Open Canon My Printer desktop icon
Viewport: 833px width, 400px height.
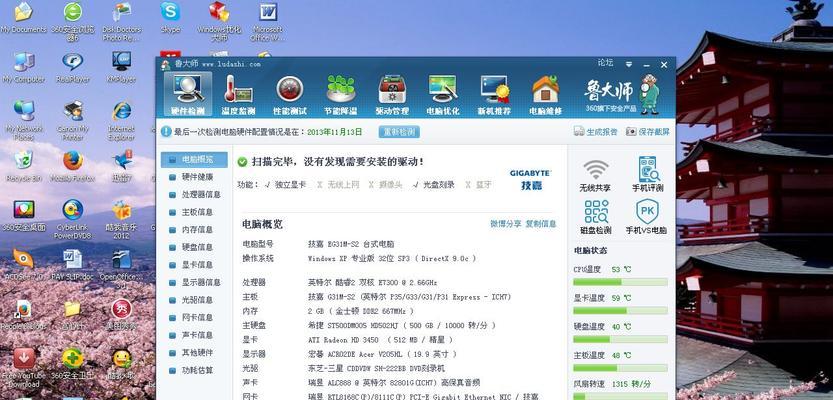point(73,121)
